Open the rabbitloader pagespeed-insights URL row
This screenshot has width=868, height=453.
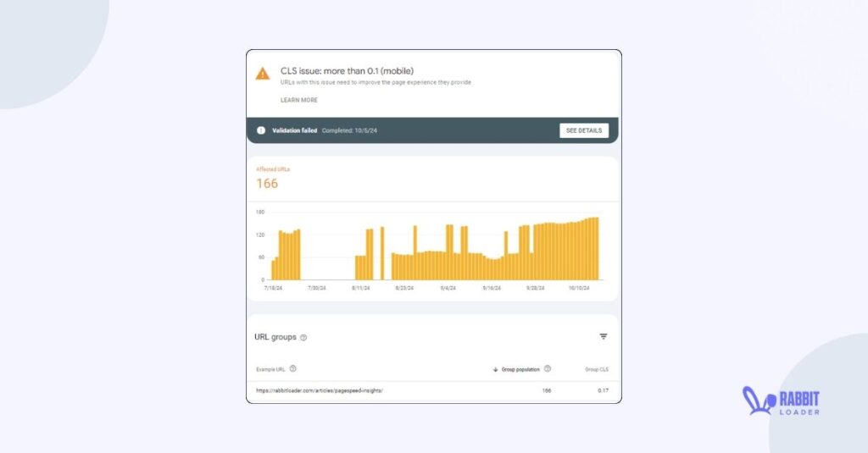432,390
